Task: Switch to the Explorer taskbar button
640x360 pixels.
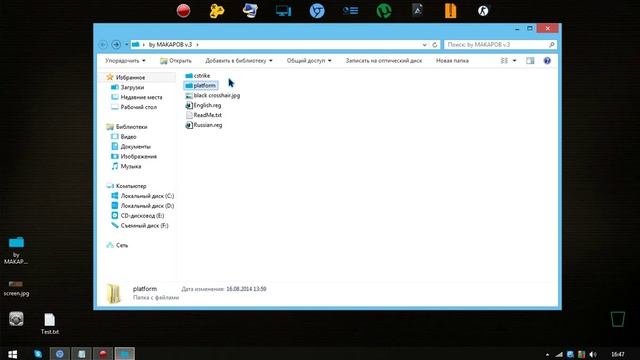Action: coord(124,354)
